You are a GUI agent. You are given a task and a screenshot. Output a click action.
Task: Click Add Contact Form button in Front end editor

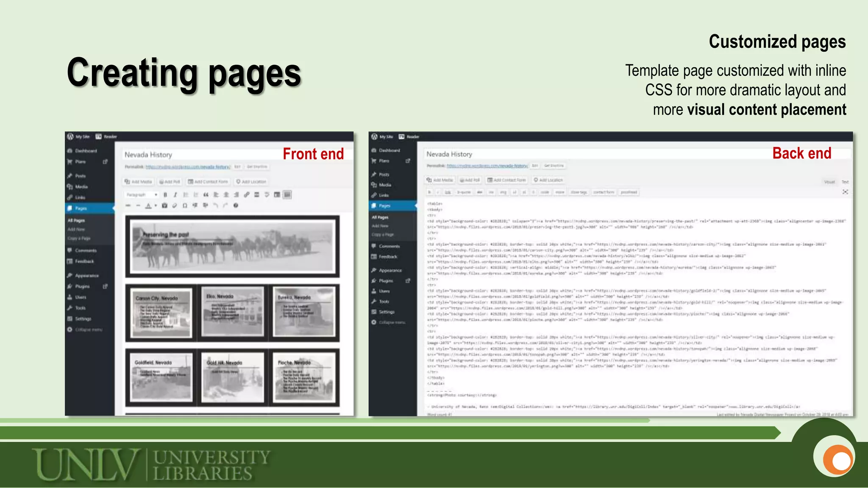tap(208, 182)
